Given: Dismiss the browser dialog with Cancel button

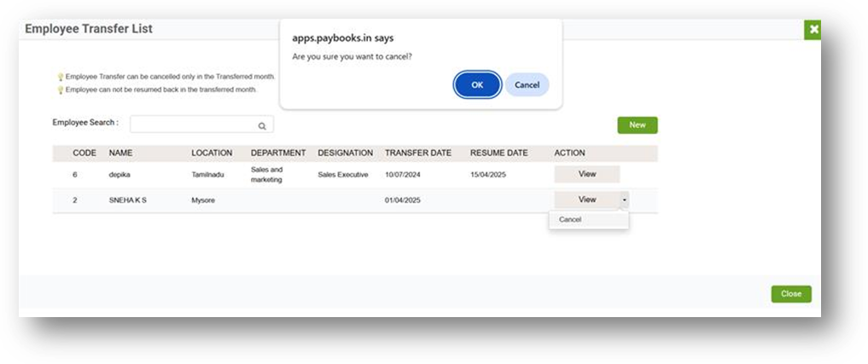Looking at the screenshot, I should 527,84.
